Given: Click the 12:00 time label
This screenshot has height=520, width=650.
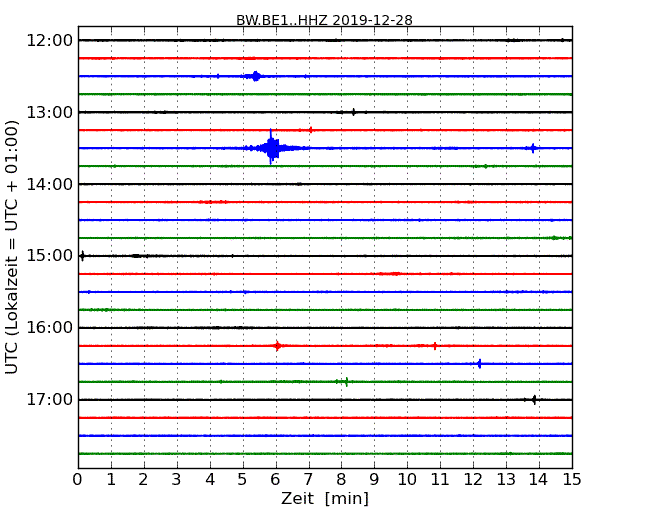Looking at the screenshot, I should [x=49, y=41].
